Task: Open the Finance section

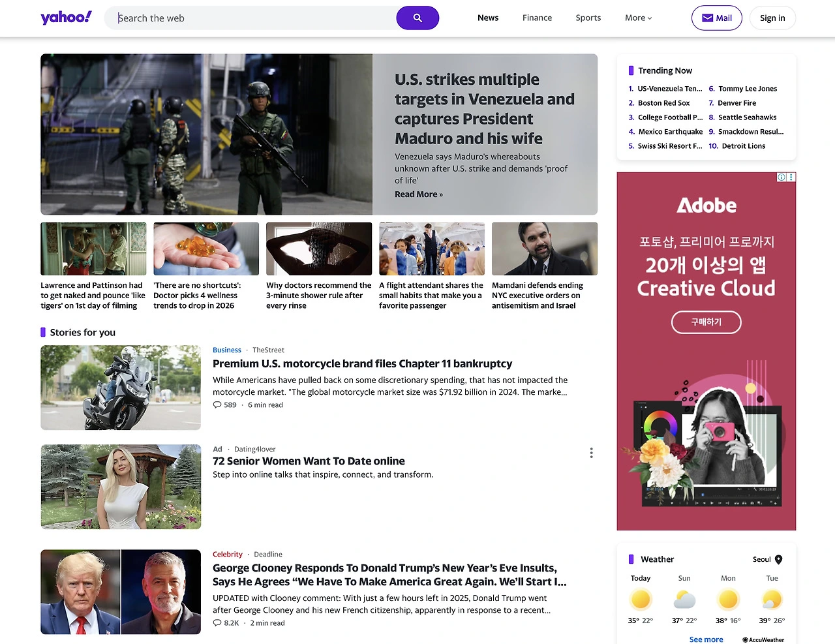Action: pos(537,18)
